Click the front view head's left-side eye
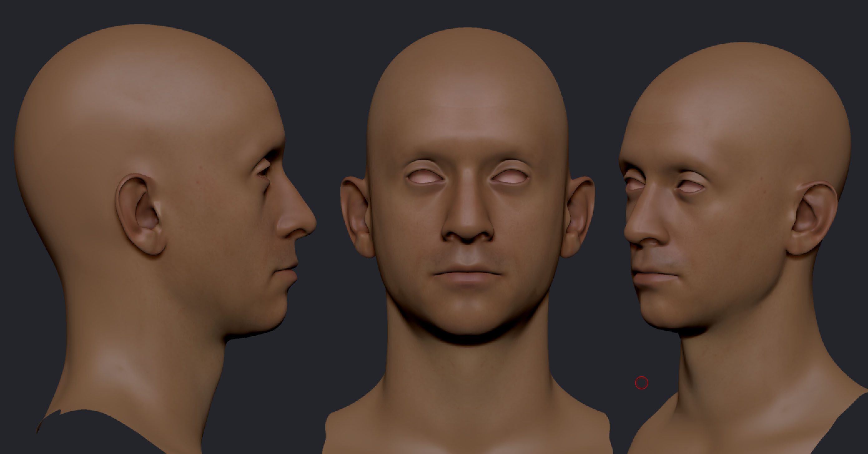Screen dimensions: 868x454 pyautogui.click(x=425, y=177)
